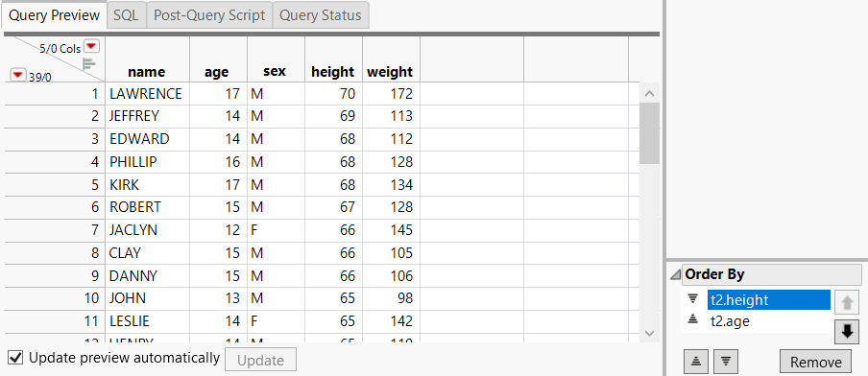Click the disabled Update button
868x376 pixels.
(261, 360)
